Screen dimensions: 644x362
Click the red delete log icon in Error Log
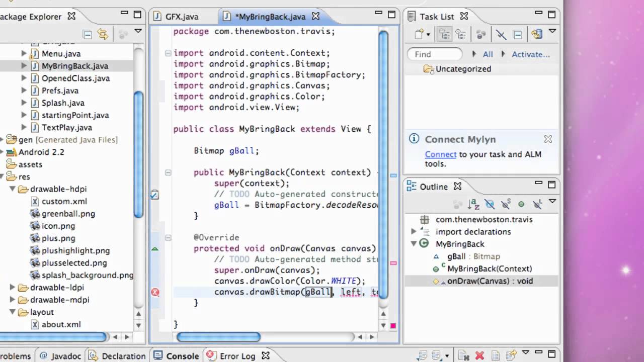(479, 356)
